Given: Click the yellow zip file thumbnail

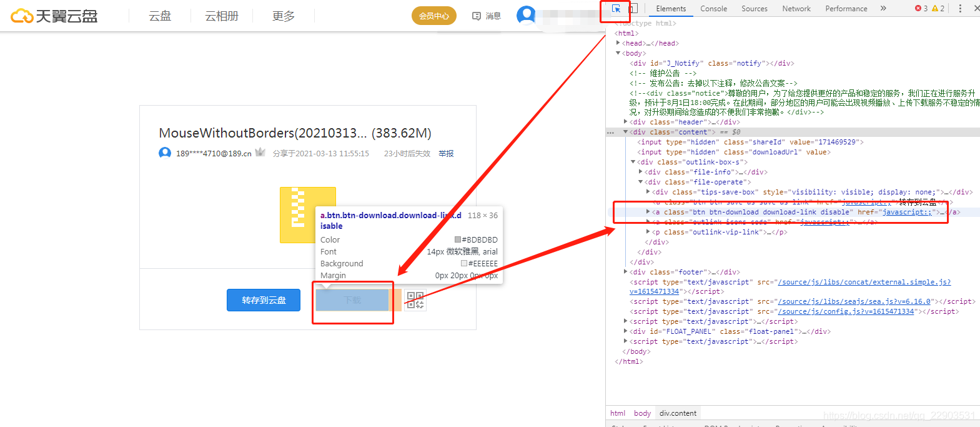Looking at the screenshot, I should (308, 215).
